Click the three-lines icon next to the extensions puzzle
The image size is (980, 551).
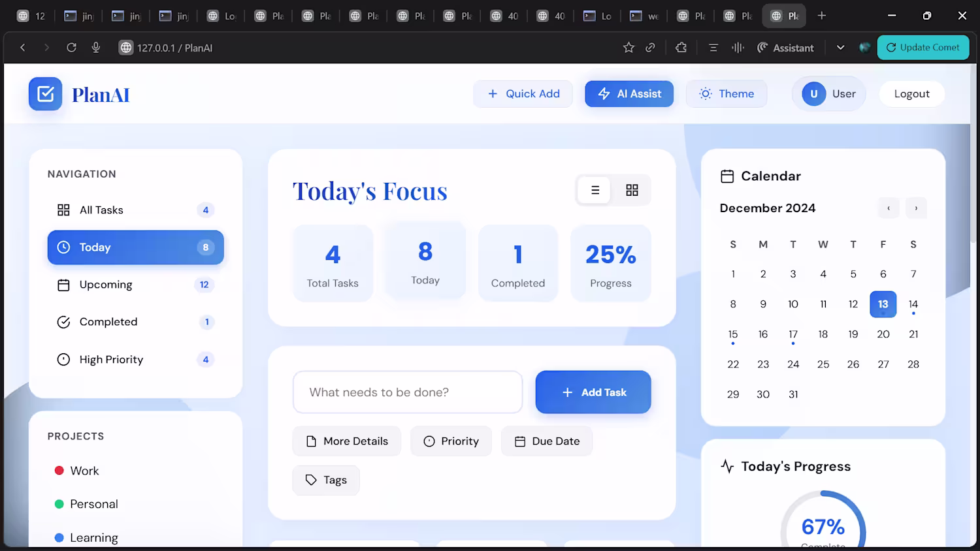(713, 48)
